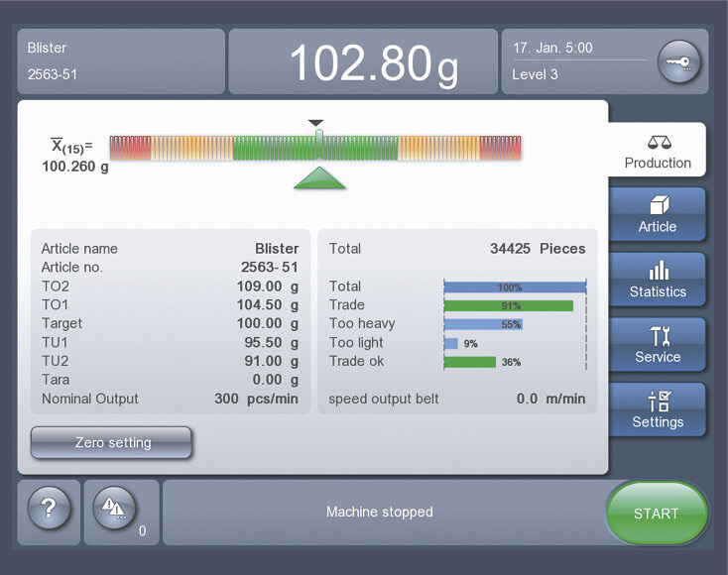Click the box icon on the Article tab
The height and width of the screenshot is (575, 728).
(x=660, y=204)
